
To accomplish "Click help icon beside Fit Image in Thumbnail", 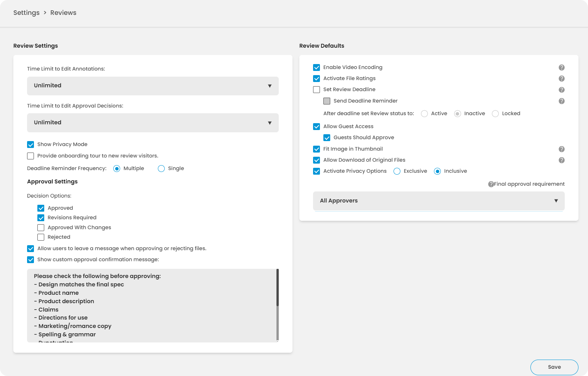I will point(561,149).
